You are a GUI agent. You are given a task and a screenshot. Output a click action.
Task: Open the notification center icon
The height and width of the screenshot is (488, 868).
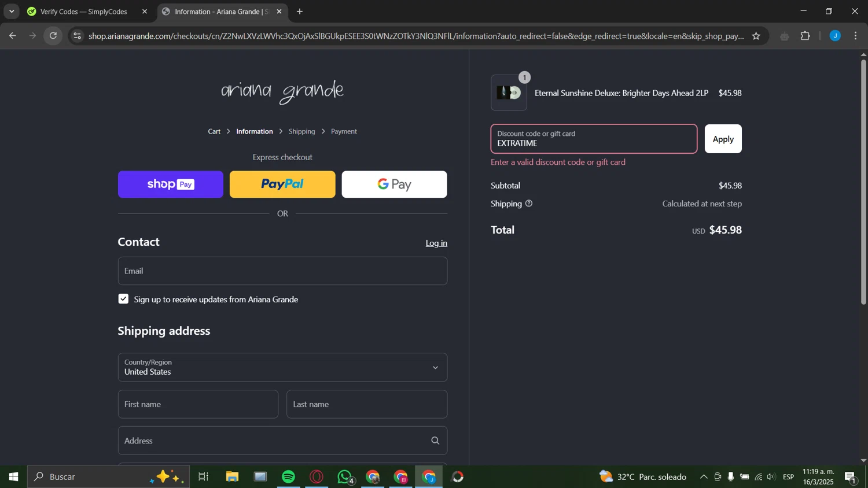(x=851, y=477)
